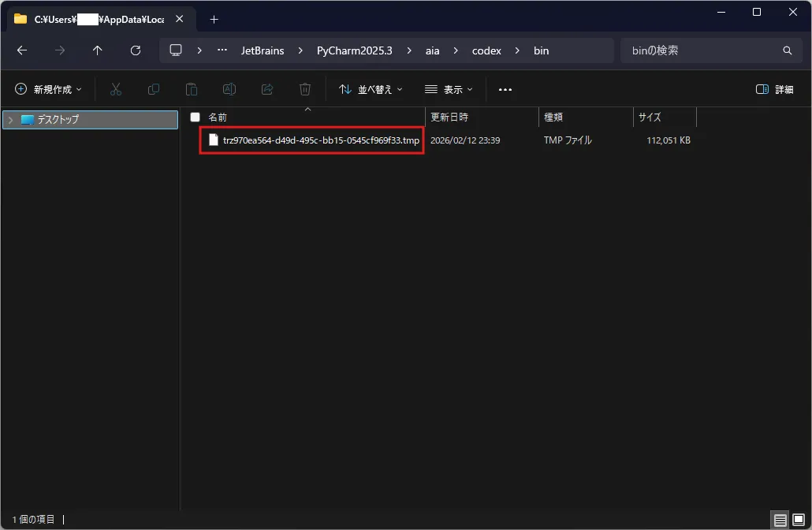Click the Share icon in toolbar
This screenshot has height=530, width=812.
point(267,90)
